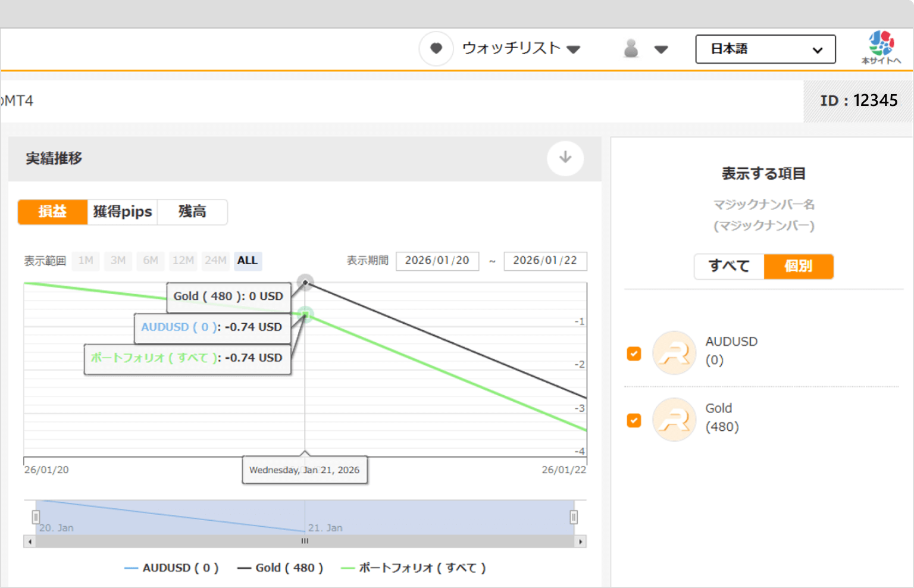Screen dimensions: 914x588
Task: Click the Gold avatar icon in the sidebar
Action: 674,420
